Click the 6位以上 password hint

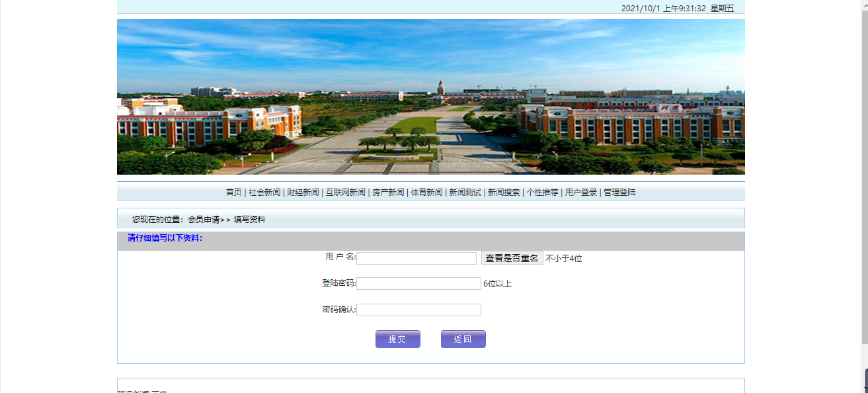click(497, 284)
